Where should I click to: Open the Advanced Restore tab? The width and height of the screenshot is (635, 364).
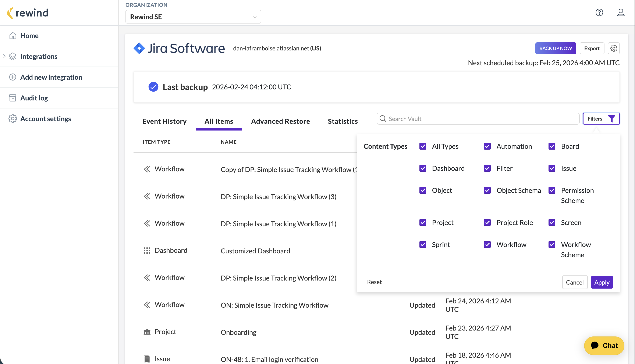click(x=280, y=121)
